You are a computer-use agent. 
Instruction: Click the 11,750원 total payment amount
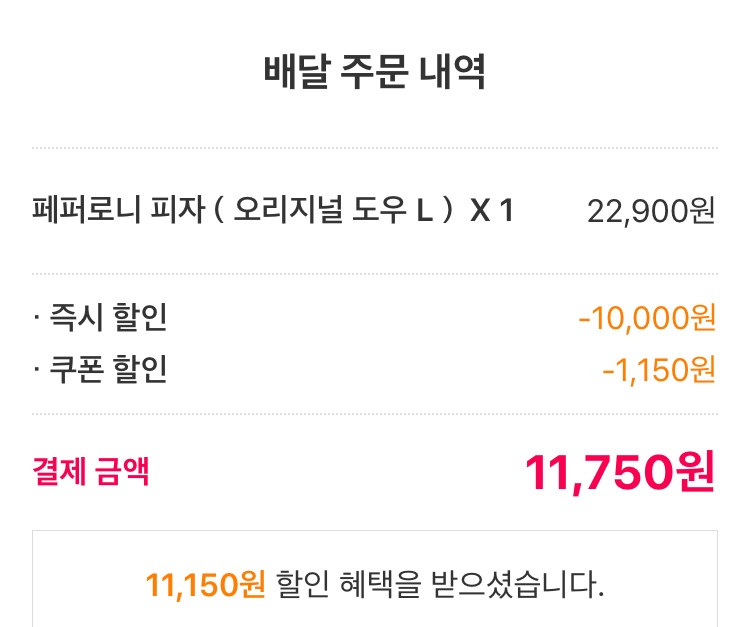620,473
